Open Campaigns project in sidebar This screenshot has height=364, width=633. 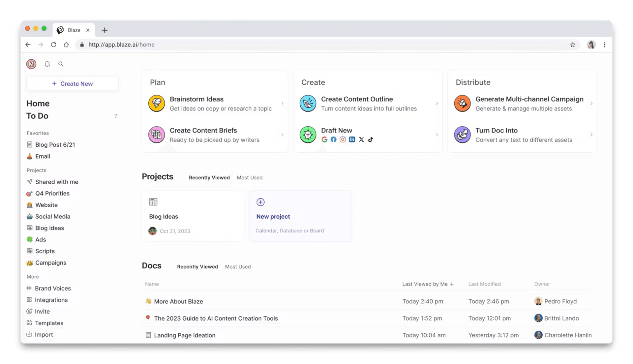(47, 262)
